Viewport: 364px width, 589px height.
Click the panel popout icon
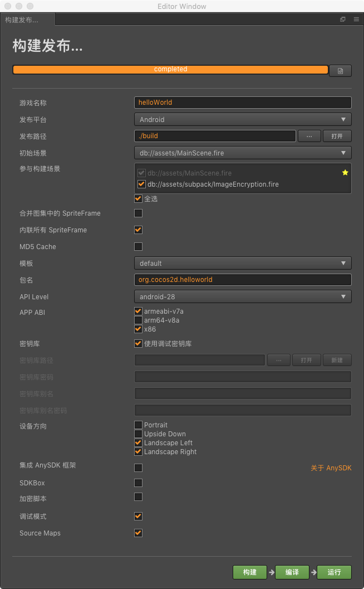click(x=343, y=20)
